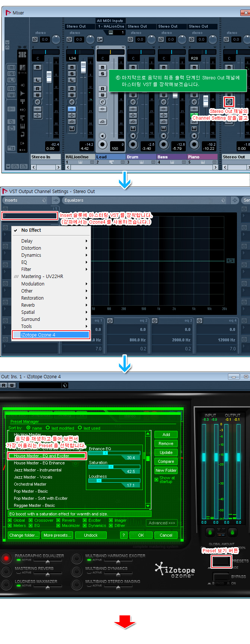
Task: Open Stereo In channel's edit (e) button
Action: [x=37, y=102]
